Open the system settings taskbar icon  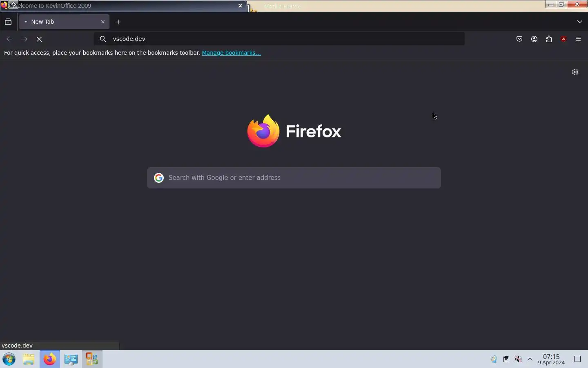pos(71,359)
